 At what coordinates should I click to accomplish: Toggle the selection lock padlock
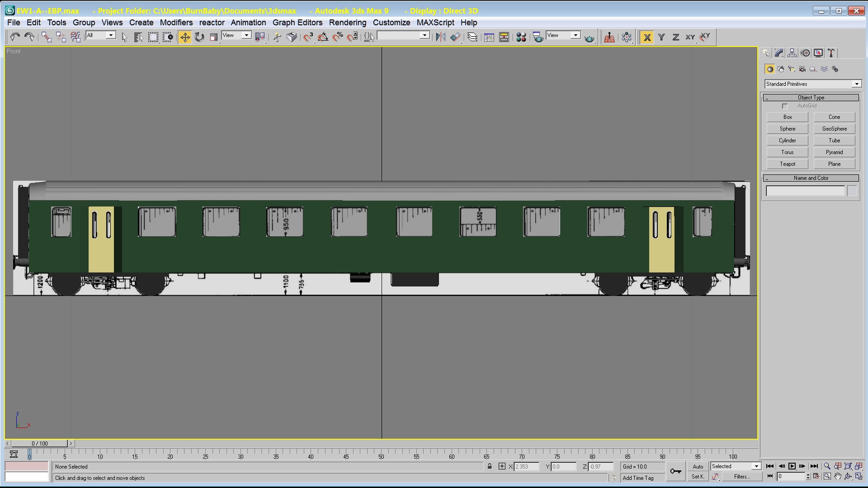pyautogui.click(x=490, y=466)
